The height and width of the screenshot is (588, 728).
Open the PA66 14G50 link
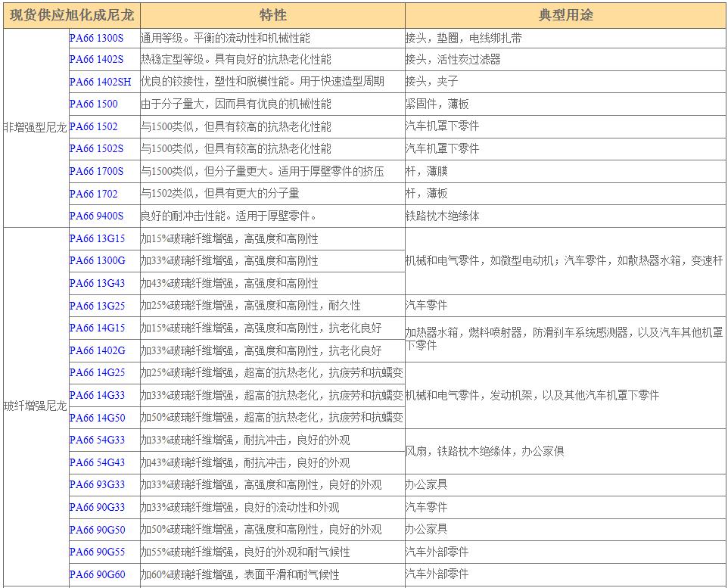[x=97, y=418]
